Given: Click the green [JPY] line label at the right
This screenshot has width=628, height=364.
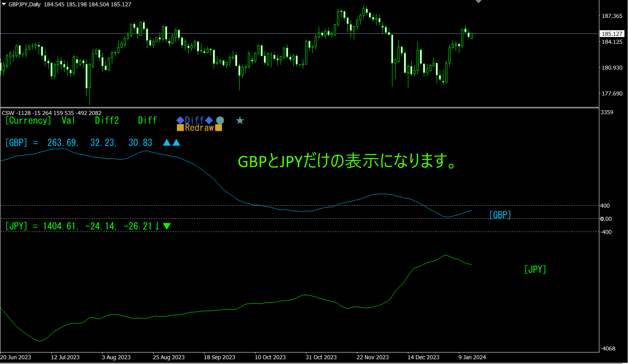Looking at the screenshot, I should coord(535,269).
